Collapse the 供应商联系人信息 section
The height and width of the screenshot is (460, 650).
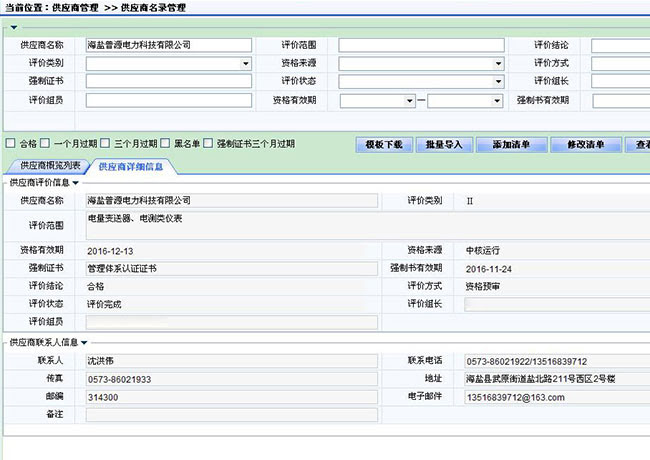tap(85, 343)
